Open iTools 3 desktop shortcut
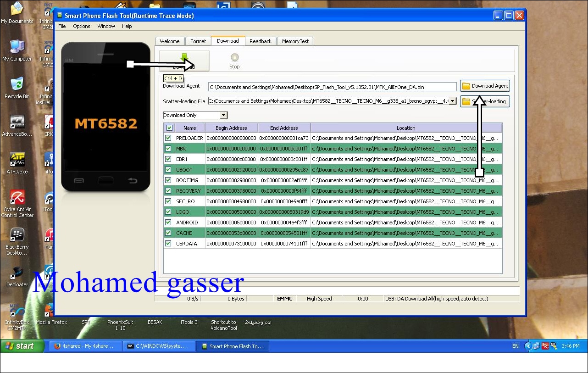 click(189, 322)
